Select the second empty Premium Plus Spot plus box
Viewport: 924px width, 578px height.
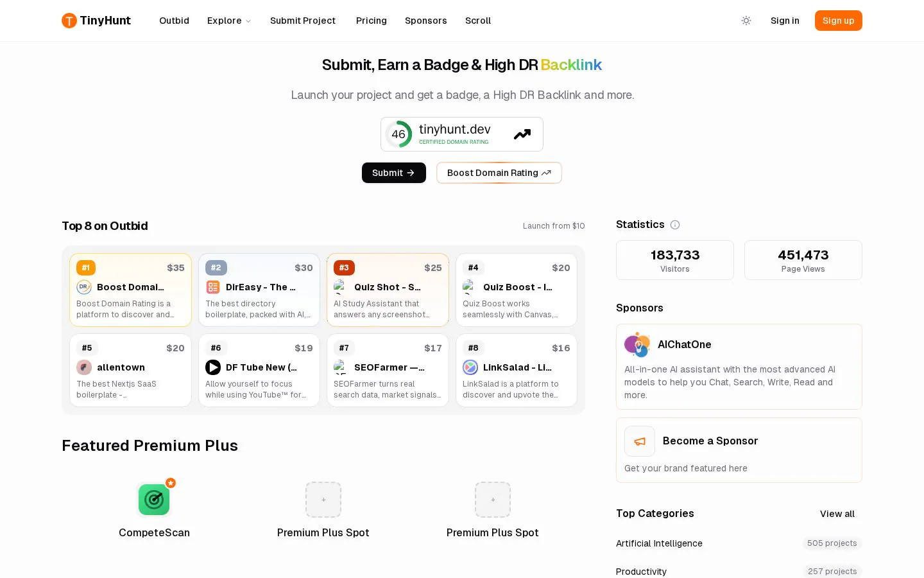click(493, 500)
